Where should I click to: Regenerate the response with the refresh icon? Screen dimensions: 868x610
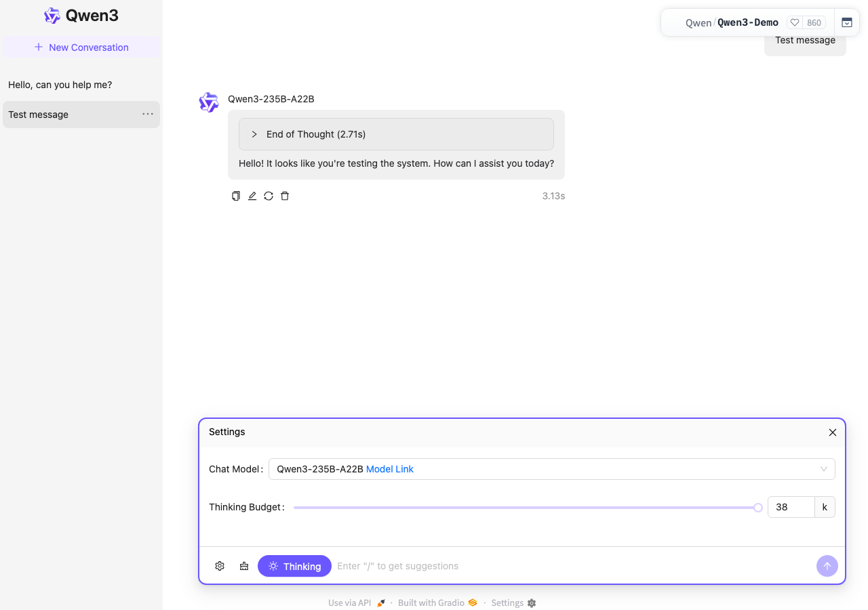tap(269, 196)
